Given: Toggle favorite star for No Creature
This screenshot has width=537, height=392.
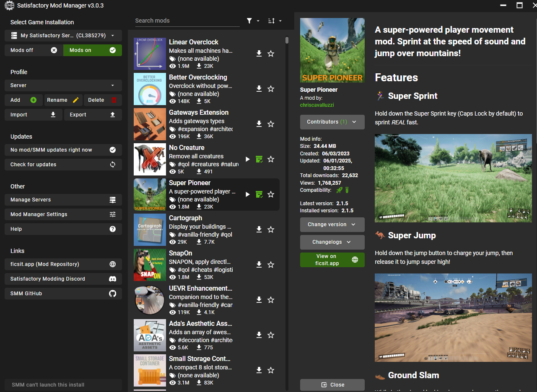Looking at the screenshot, I should pos(271,159).
